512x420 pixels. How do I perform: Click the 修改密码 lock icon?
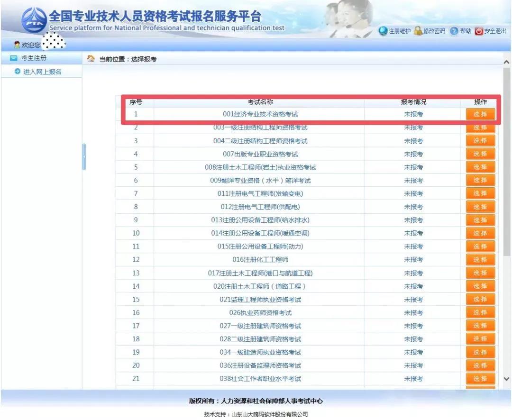coord(418,31)
